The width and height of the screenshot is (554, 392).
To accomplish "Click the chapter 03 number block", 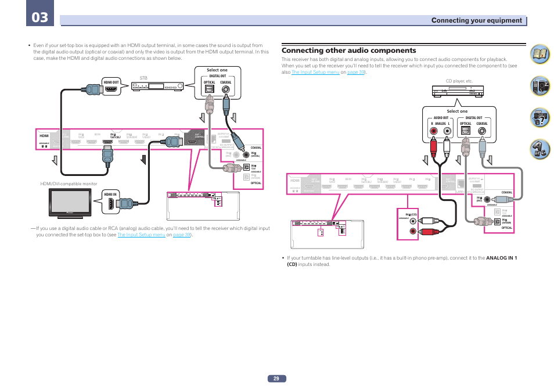I will pos(40,13).
